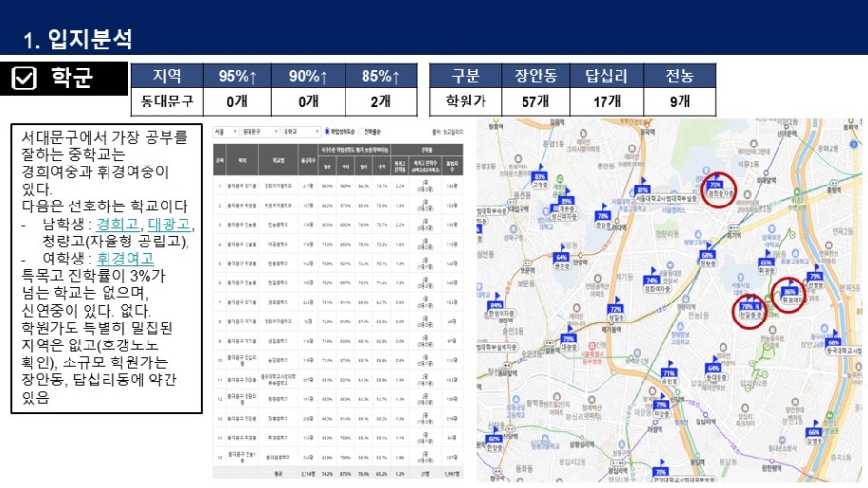
Task: Click the 68% 동국대학교사범 flag marker
Action: pos(834,342)
